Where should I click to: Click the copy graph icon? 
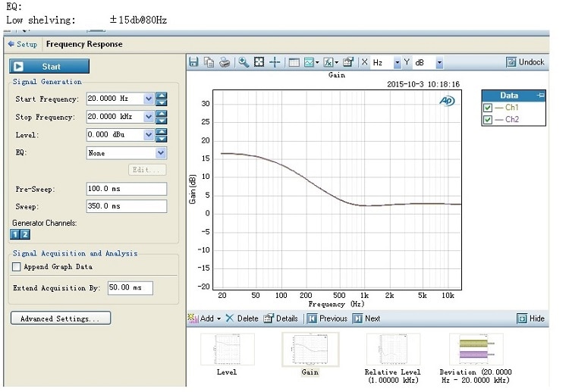click(209, 62)
